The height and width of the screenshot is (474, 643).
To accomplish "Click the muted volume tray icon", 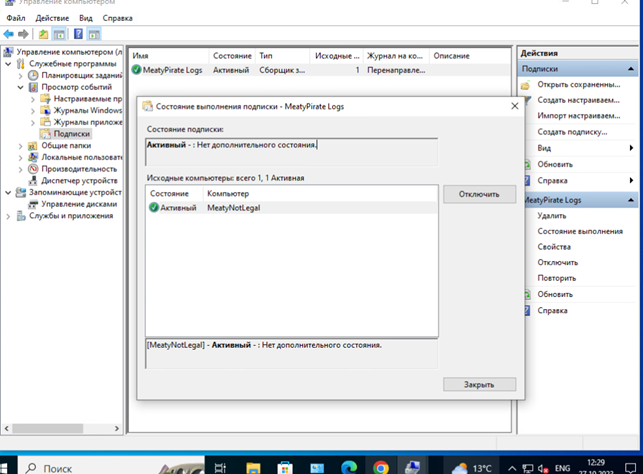I will pos(543,468).
